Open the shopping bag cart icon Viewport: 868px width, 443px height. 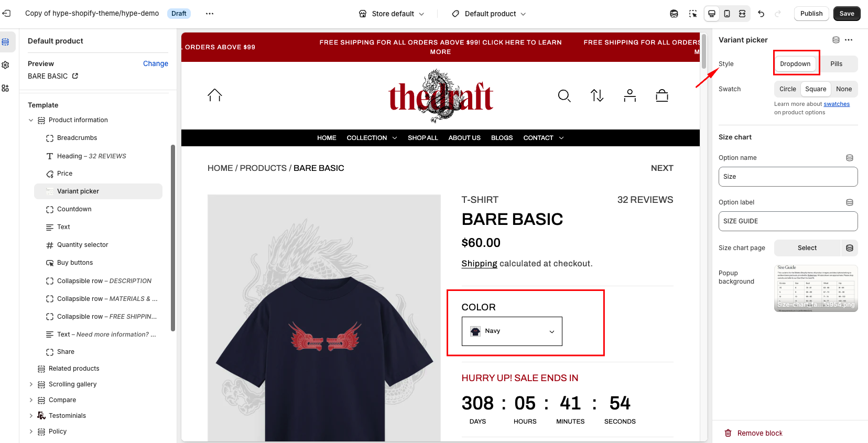click(x=662, y=95)
